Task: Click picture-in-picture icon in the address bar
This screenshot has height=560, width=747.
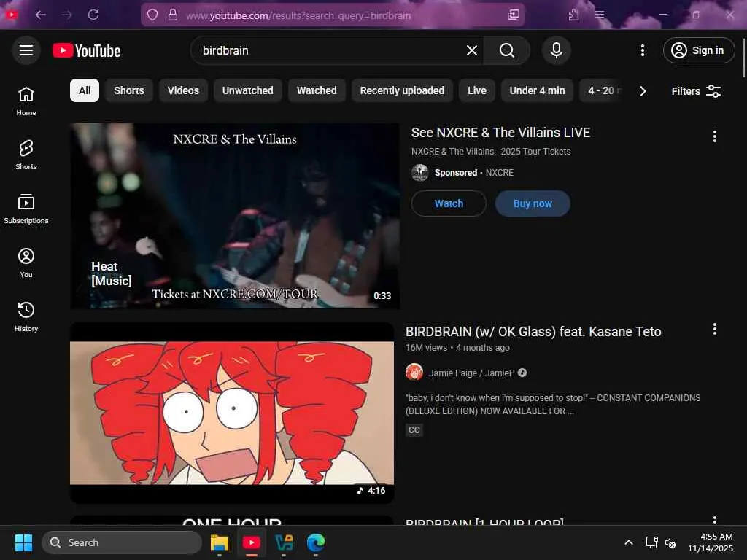Action: (513, 15)
